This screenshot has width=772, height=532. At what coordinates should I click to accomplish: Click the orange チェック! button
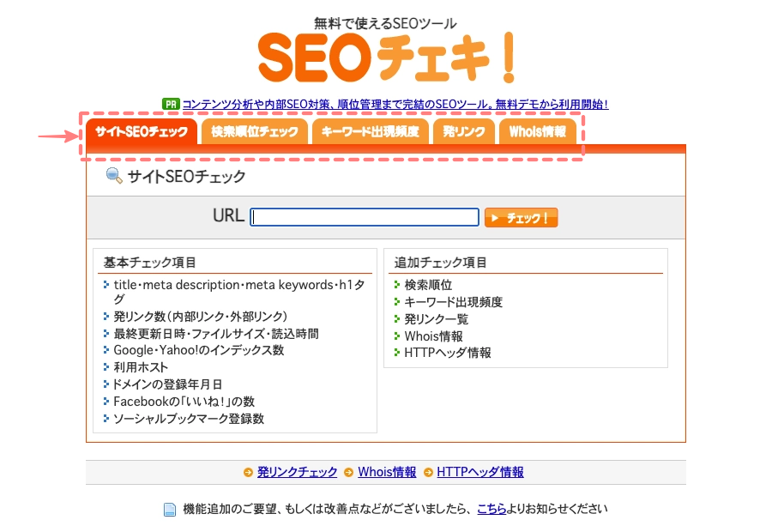pos(521,218)
